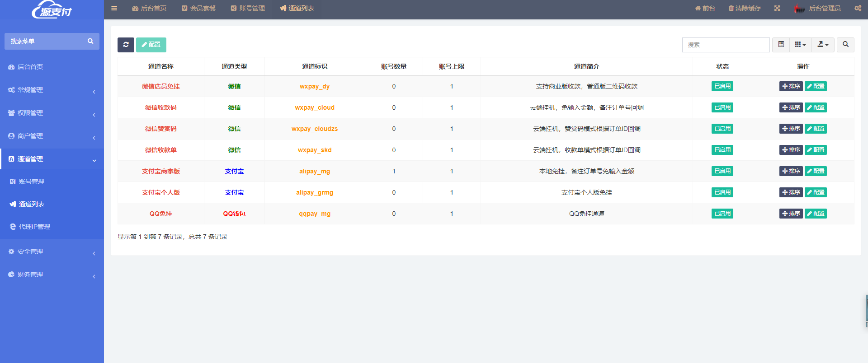The height and width of the screenshot is (363, 868).
Task: Click the 源支付 logo
Action: coord(52,9)
